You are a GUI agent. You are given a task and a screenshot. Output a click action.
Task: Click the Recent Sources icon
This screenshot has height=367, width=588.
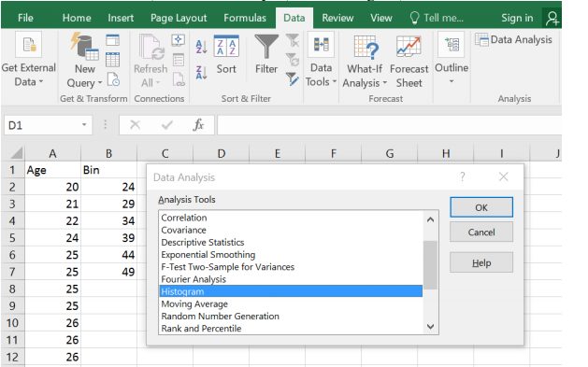(113, 79)
